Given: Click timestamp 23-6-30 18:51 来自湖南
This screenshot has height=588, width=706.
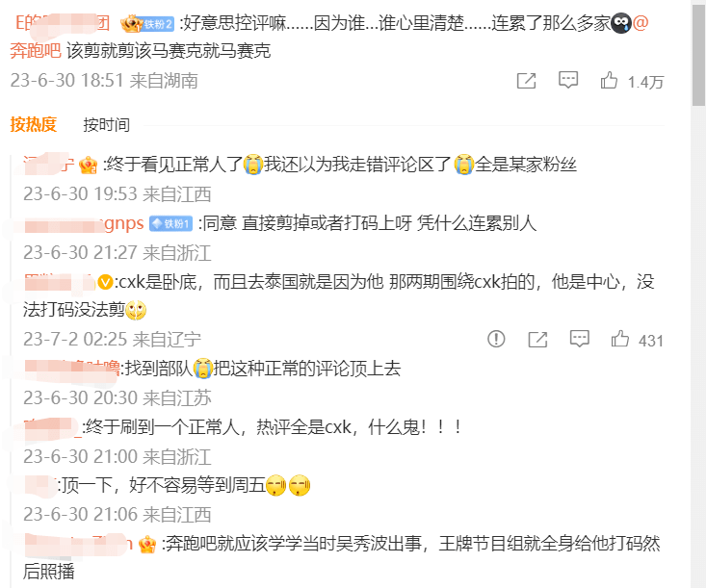Looking at the screenshot, I should (x=104, y=81).
